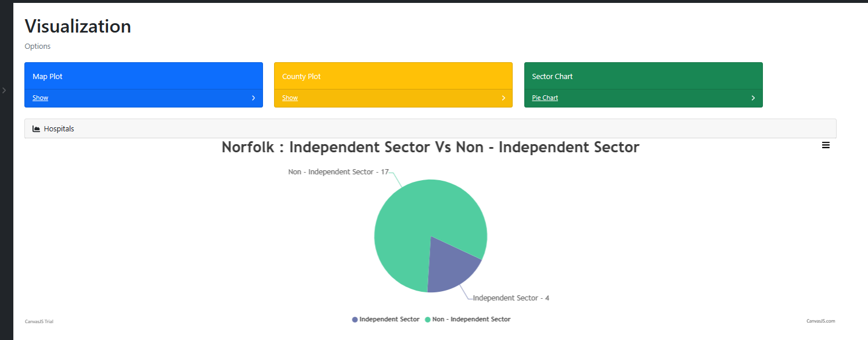Viewport: 868px width, 340px height.
Task: Open the CanvasJS.com credit link
Action: coord(820,321)
